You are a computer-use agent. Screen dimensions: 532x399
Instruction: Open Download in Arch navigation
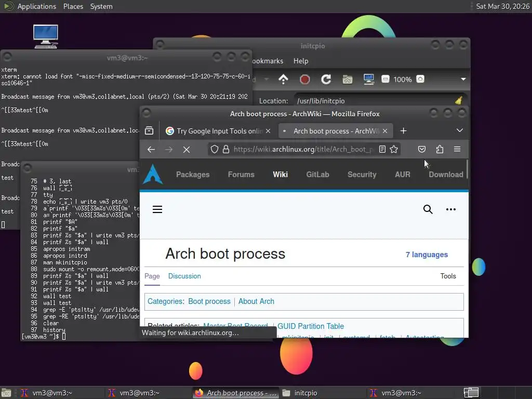pos(446,175)
